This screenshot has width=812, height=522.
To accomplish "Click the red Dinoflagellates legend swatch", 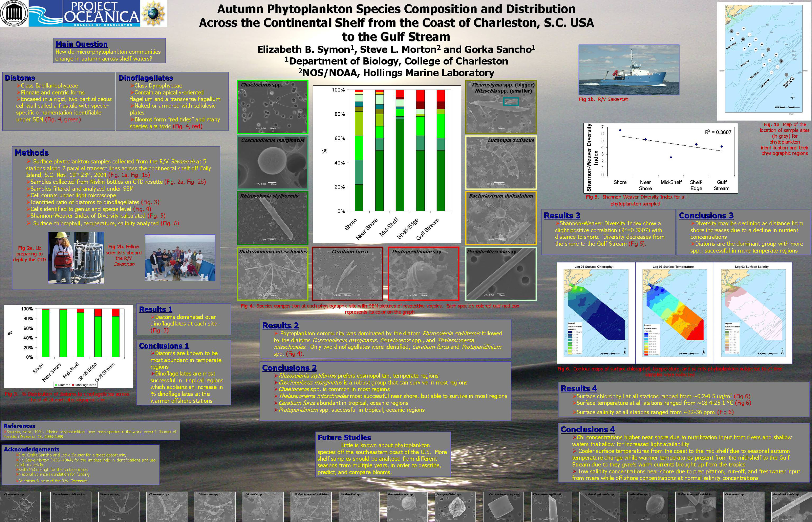I will point(73,385).
